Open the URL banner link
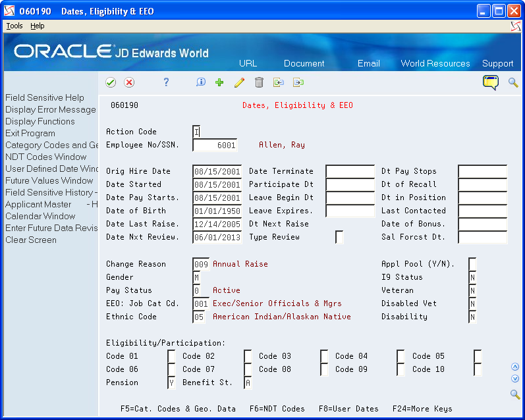Viewport: 525px width, 420px height. tap(248, 63)
